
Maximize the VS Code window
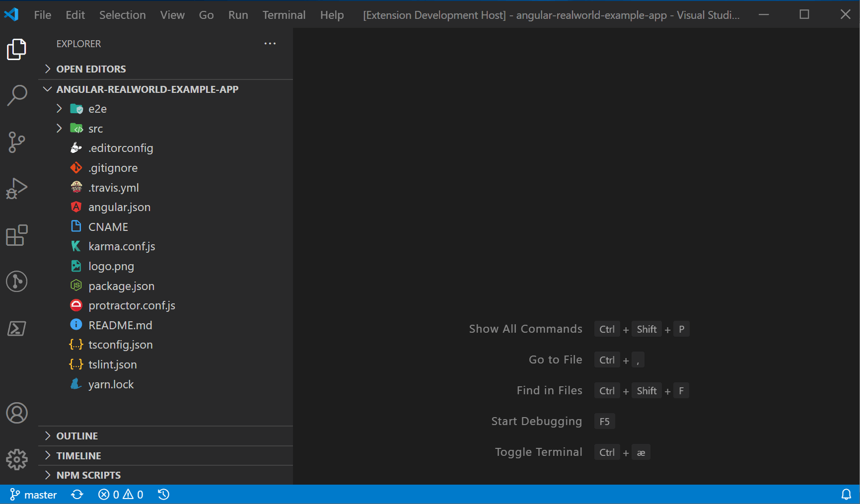tap(804, 14)
